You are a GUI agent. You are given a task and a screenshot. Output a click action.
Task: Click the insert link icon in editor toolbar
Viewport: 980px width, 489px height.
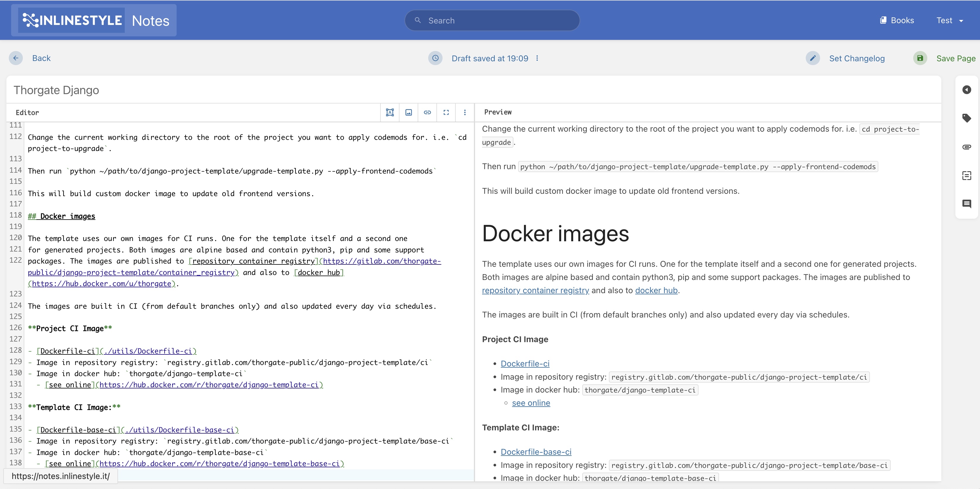click(427, 112)
